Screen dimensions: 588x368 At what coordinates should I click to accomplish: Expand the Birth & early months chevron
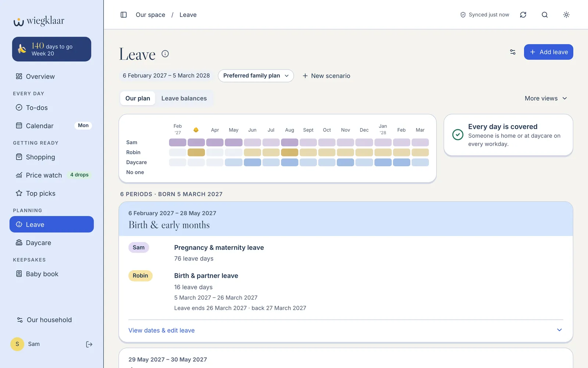[x=559, y=330]
